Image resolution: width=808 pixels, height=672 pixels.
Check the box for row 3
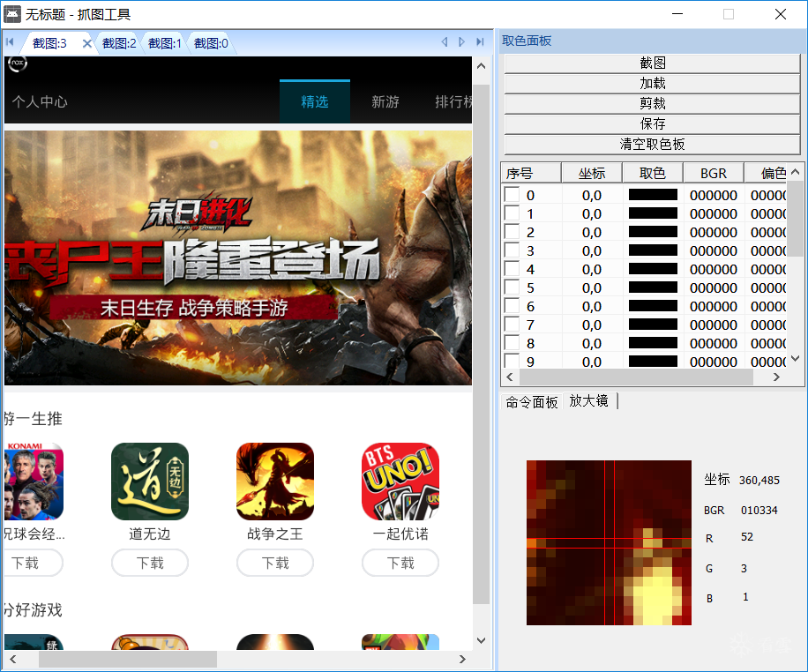(x=512, y=250)
